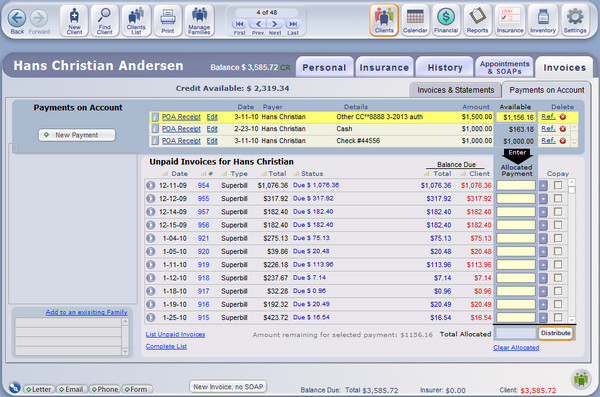This screenshot has width=600, height=397.
Task: Open the Financial module
Action: tap(446, 20)
